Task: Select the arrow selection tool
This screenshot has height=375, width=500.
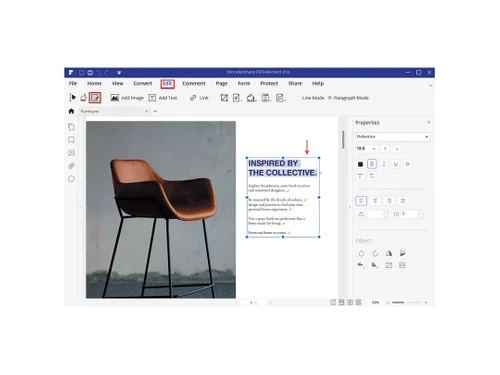Action: click(72, 97)
